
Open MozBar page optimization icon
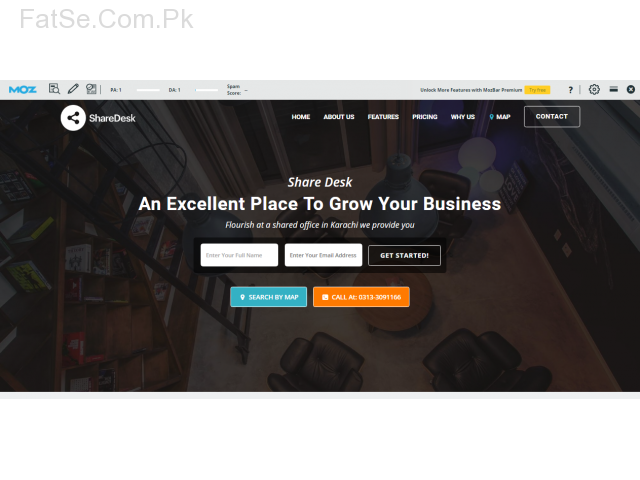[x=91, y=89]
